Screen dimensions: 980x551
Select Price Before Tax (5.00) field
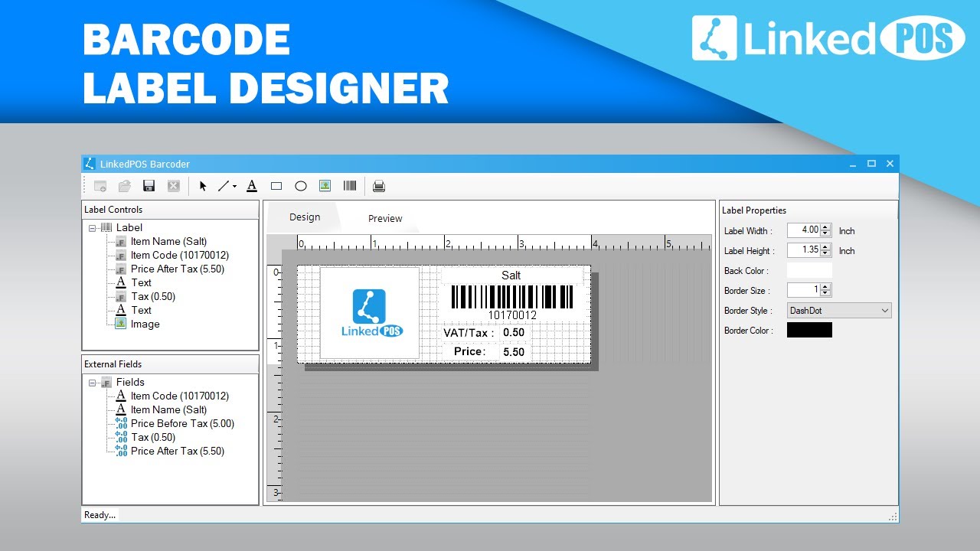(182, 424)
